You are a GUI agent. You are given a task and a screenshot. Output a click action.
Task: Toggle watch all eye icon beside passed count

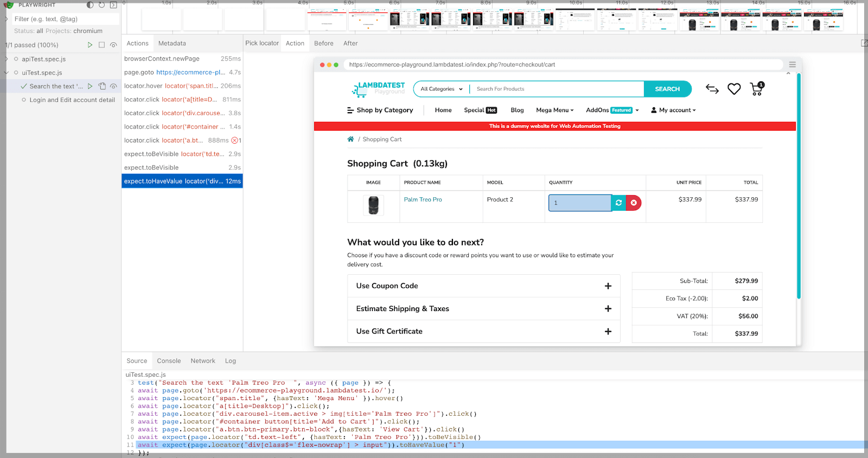(x=113, y=45)
